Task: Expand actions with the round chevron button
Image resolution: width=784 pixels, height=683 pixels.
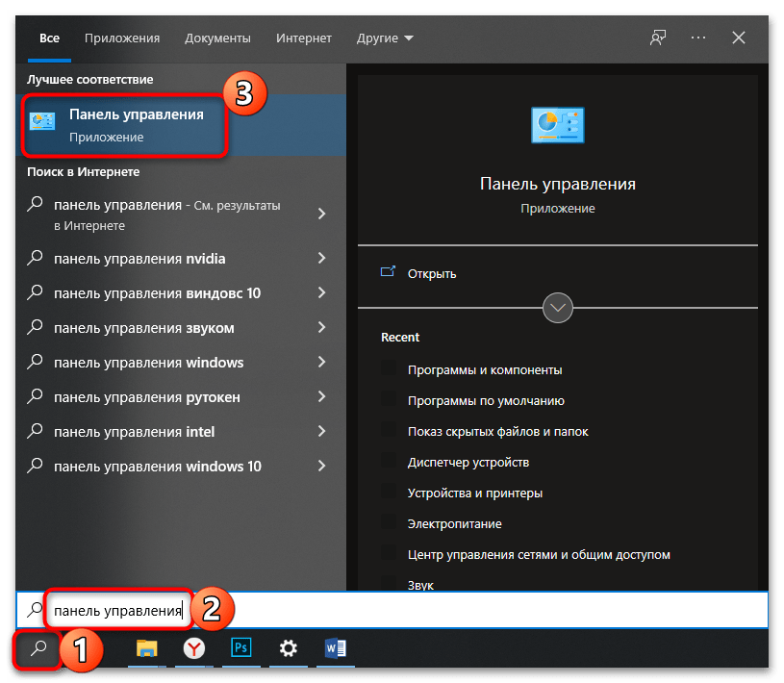Action: [558, 309]
